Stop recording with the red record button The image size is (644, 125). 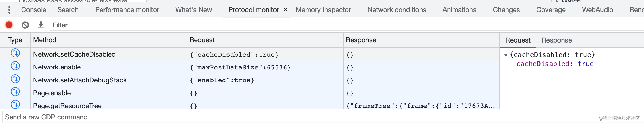pyautogui.click(x=9, y=25)
